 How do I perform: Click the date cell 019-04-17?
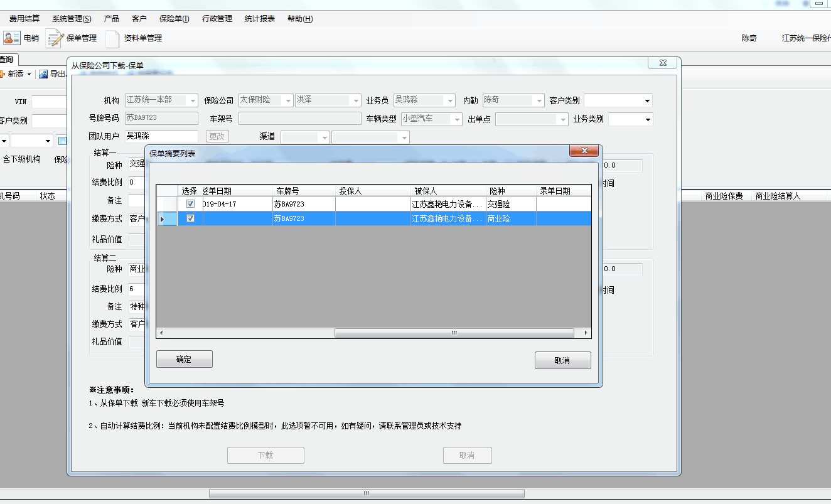click(x=238, y=204)
